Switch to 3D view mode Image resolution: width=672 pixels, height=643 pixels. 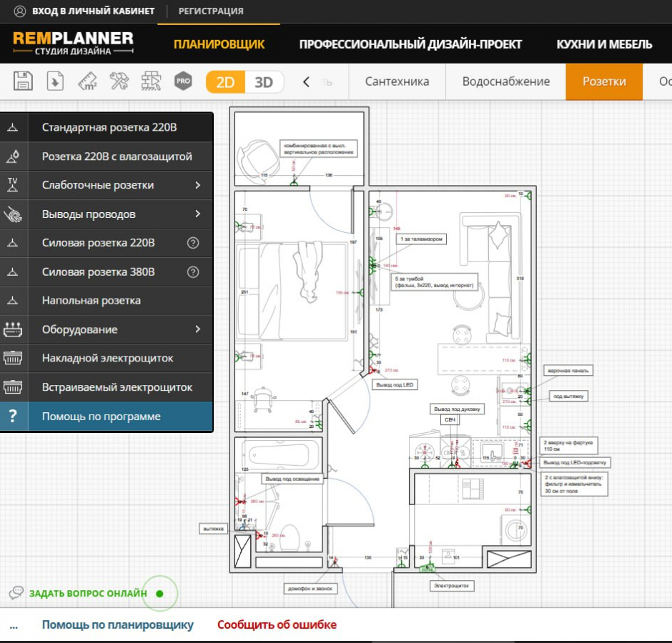tap(264, 82)
